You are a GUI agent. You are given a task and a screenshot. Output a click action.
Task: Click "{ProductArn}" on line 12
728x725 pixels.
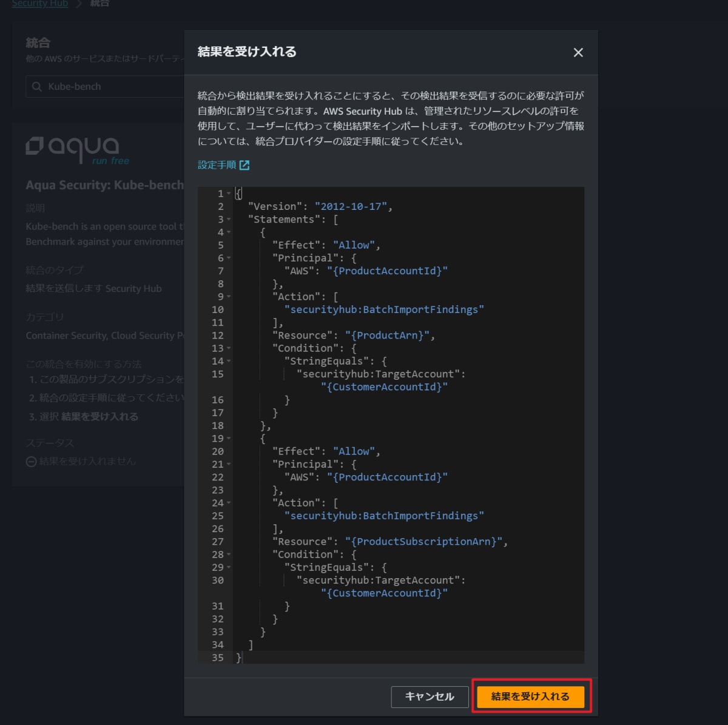point(387,336)
